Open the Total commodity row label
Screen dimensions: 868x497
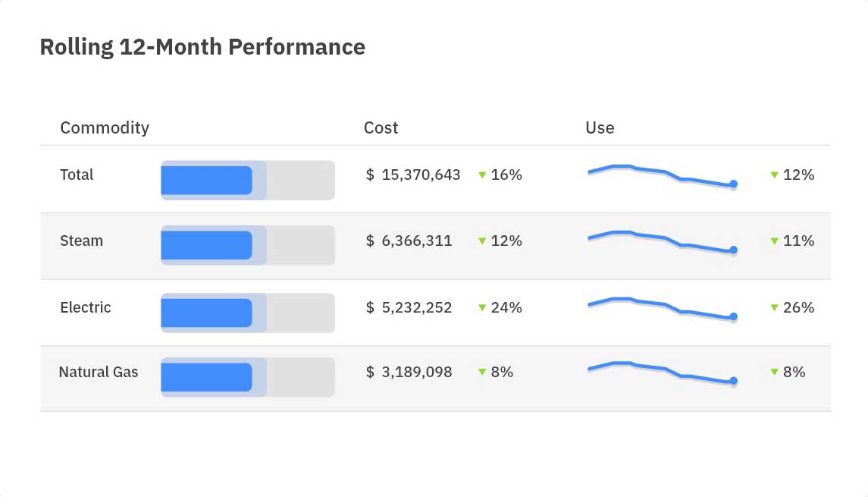(x=77, y=175)
